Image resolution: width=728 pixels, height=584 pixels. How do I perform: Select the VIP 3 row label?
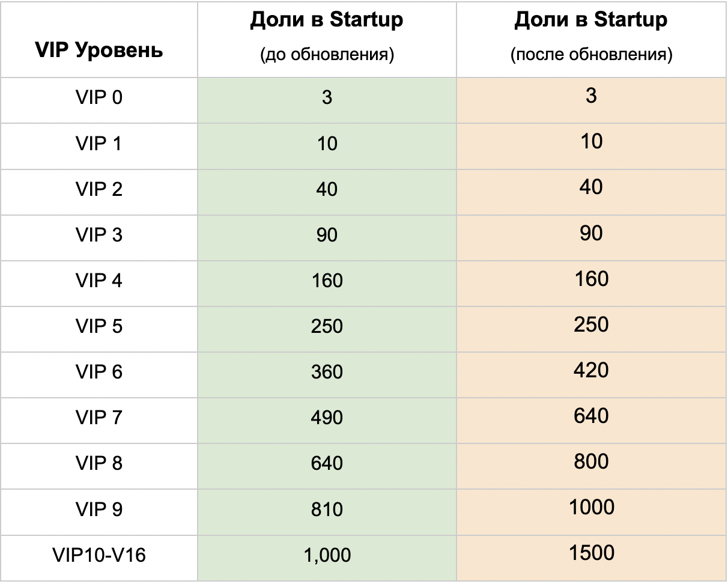pyautogui.click(x=99, y=235)
